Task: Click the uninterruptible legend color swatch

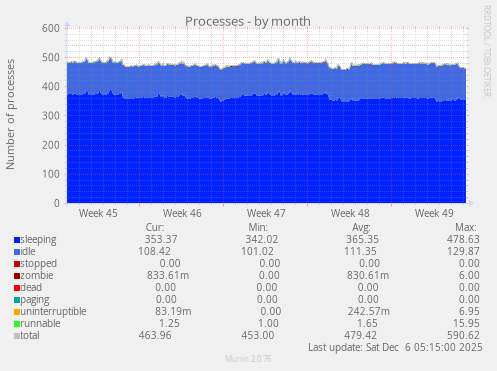Action: pyautogui.click(x=17, y=312)
